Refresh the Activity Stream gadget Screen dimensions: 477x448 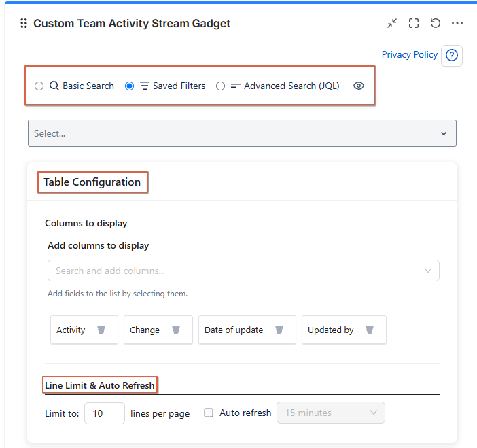tap(436, 23)
